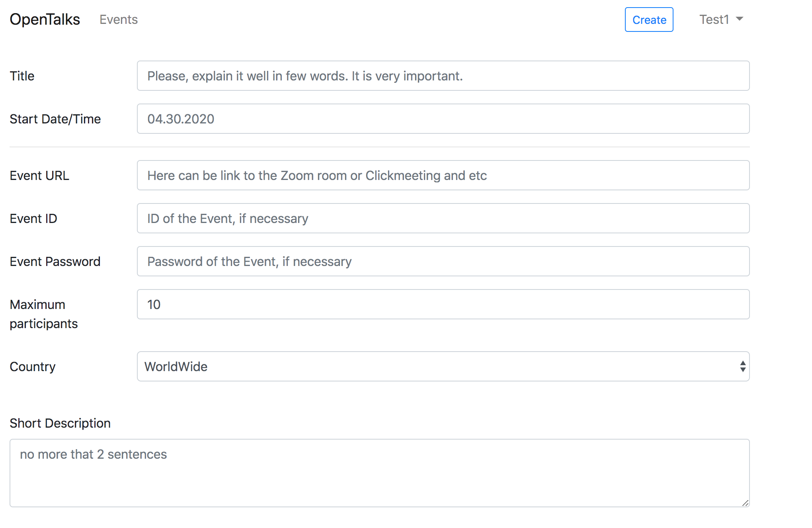
Task: Open the Test1 user dropdown menu
Action: click(721, 20)
